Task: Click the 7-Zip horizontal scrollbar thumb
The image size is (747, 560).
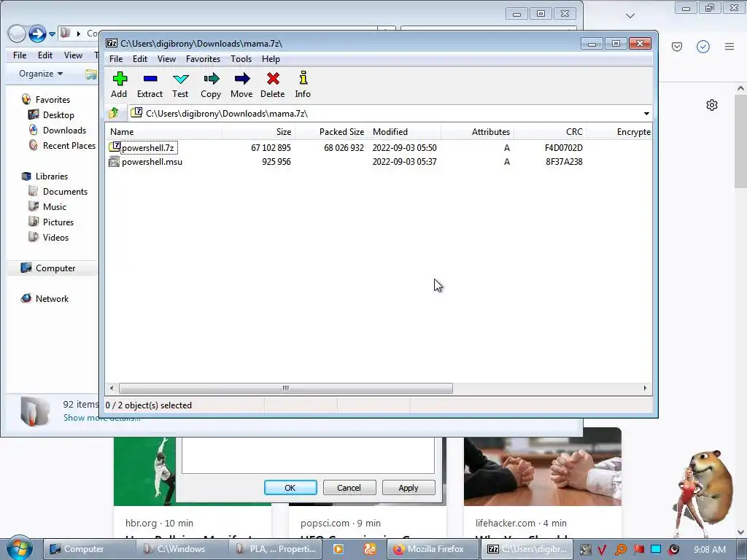Action: point(285,388)
